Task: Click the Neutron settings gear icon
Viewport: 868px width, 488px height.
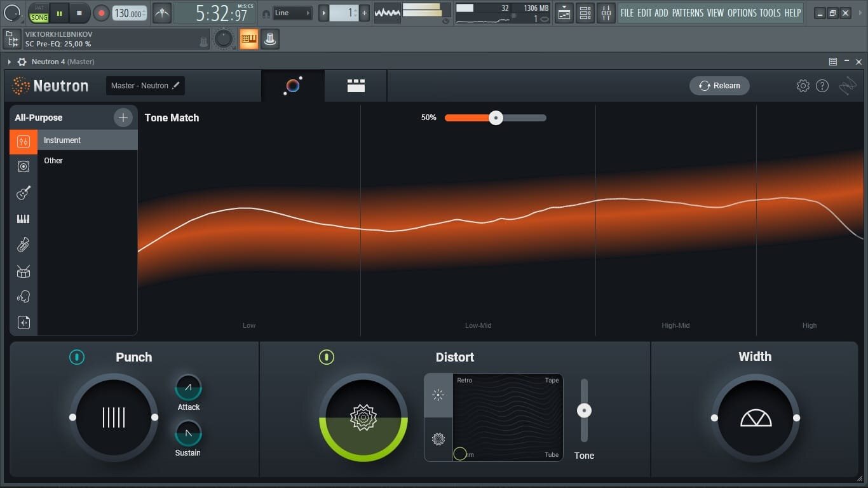Action: click(803, 85)
